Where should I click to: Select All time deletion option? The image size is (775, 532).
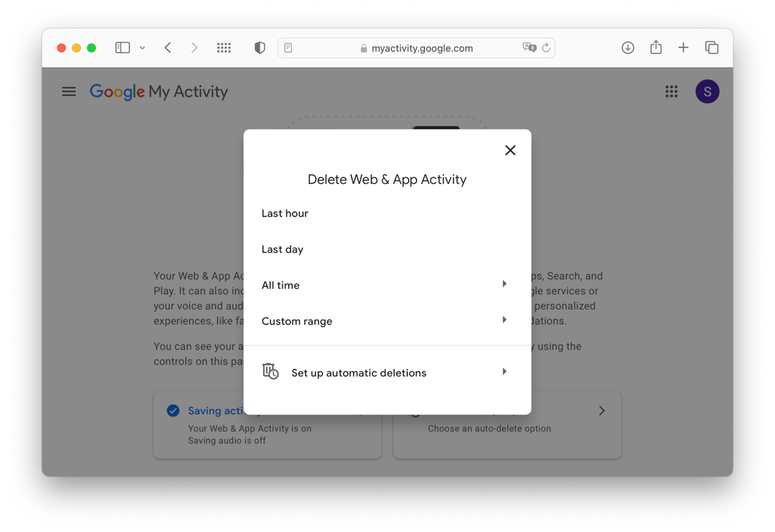(387, 285)
